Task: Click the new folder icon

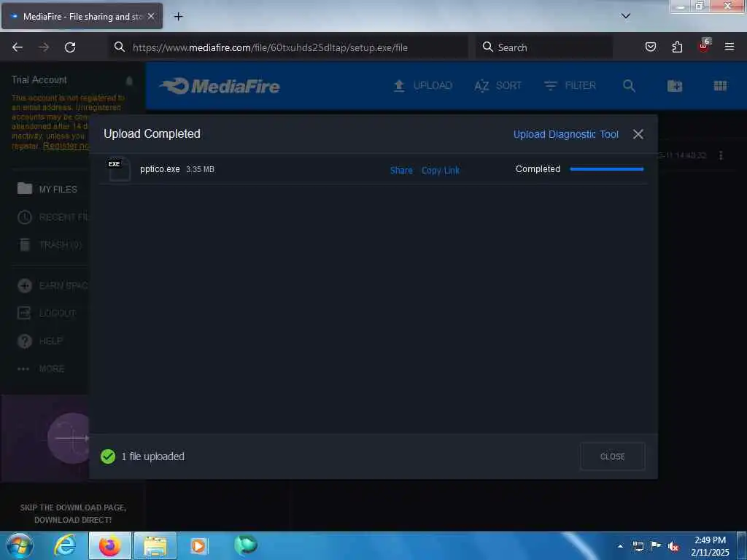Action: (675, 86)
